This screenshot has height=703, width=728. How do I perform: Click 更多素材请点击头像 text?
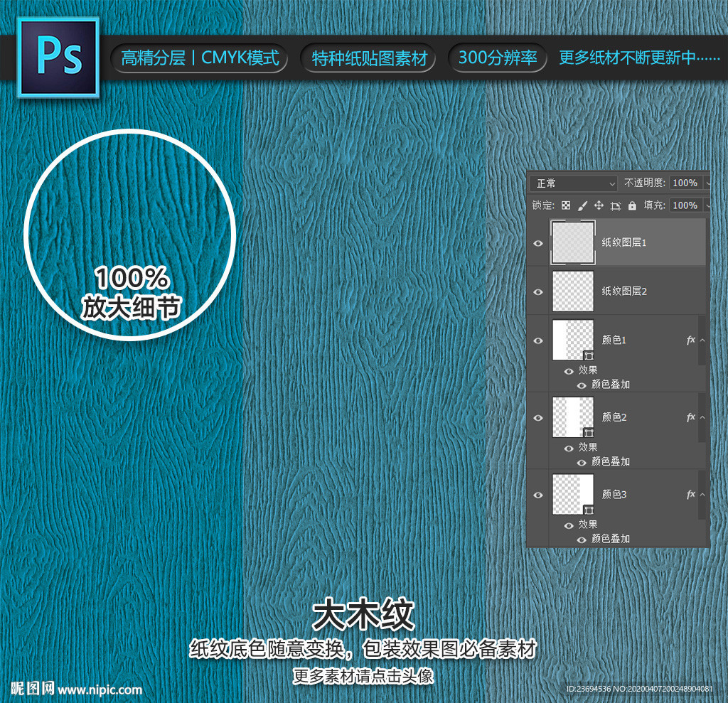click(x=363, y=676)
